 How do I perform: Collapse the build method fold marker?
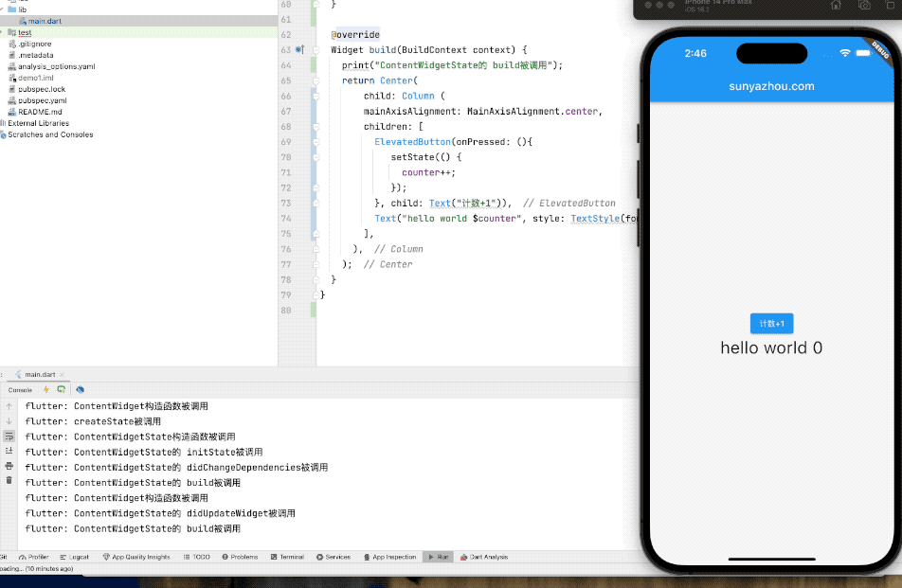(314, 49)
